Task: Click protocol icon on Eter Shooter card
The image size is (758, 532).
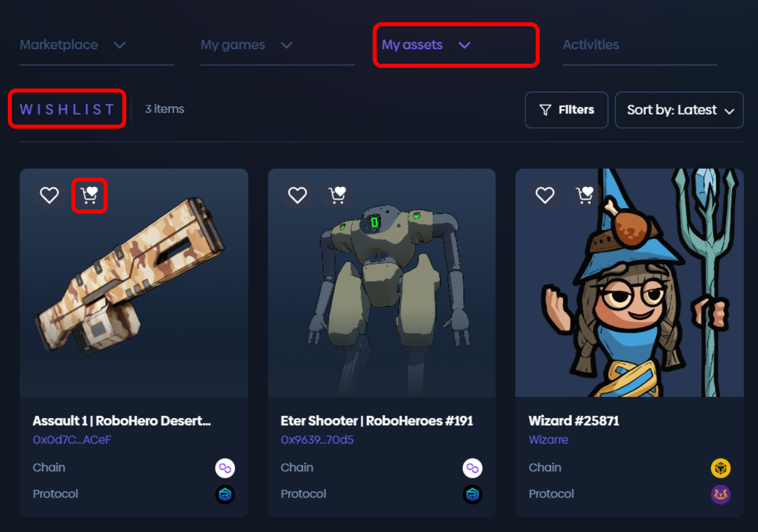Action: coord(472,494)
